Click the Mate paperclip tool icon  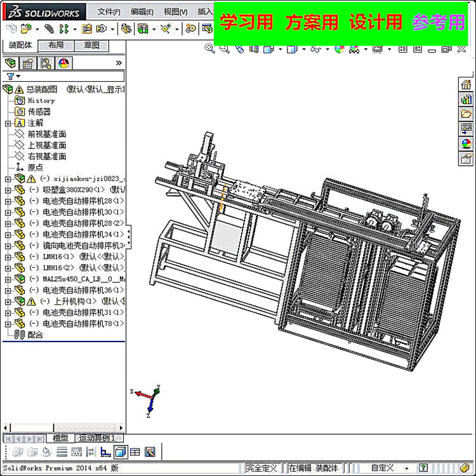coord(49,29)
